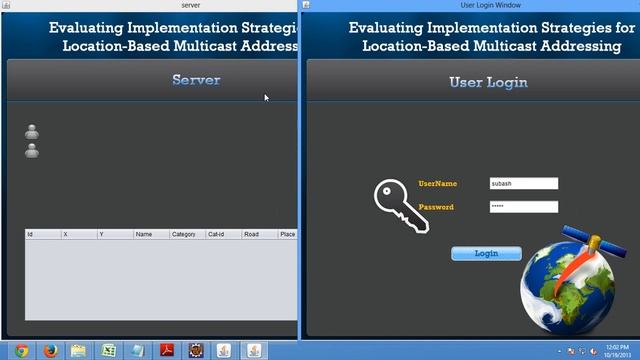Select the upper user icon in Server window
The image size is (640, 360).
(x=31, y=132)
